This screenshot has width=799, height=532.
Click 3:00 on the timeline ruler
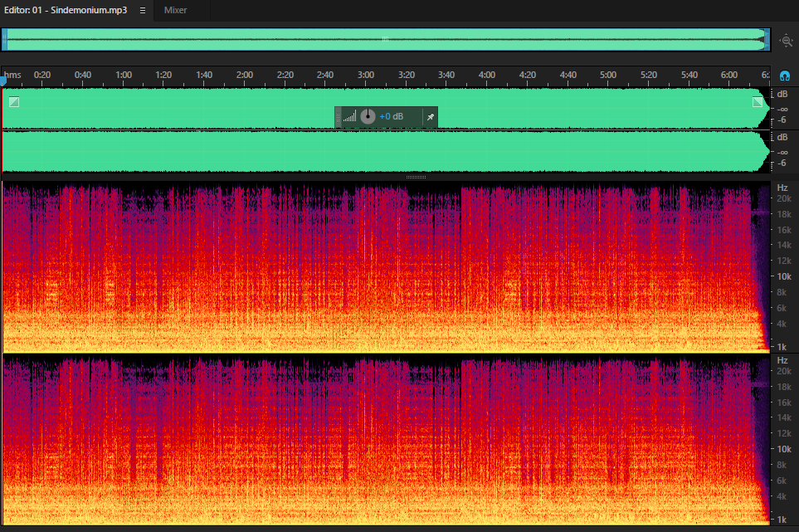tap(366, 75)
